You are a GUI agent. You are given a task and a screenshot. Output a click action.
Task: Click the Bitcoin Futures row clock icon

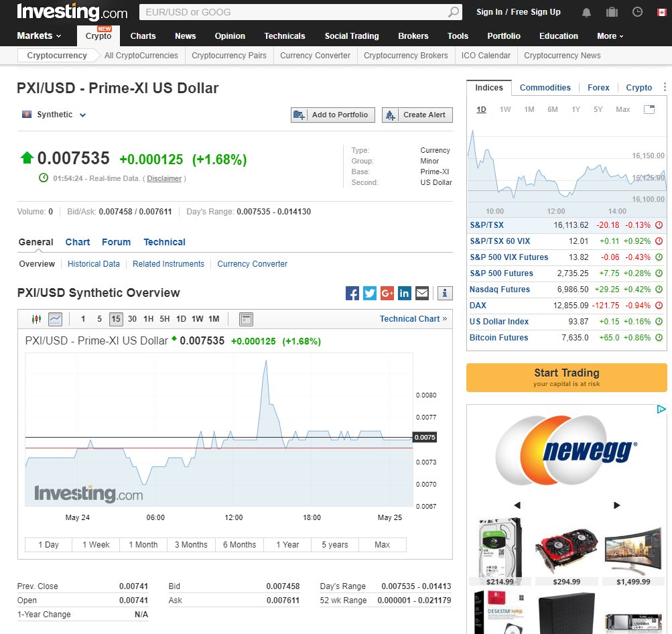659,338
